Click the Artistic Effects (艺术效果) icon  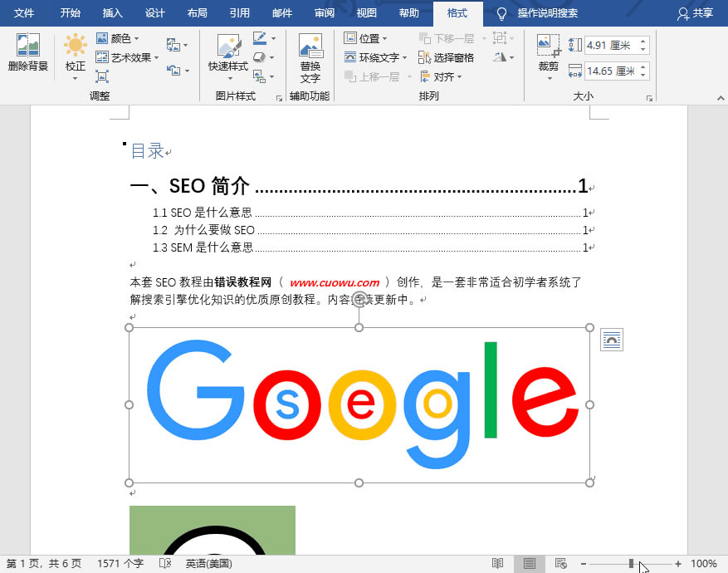101,57
